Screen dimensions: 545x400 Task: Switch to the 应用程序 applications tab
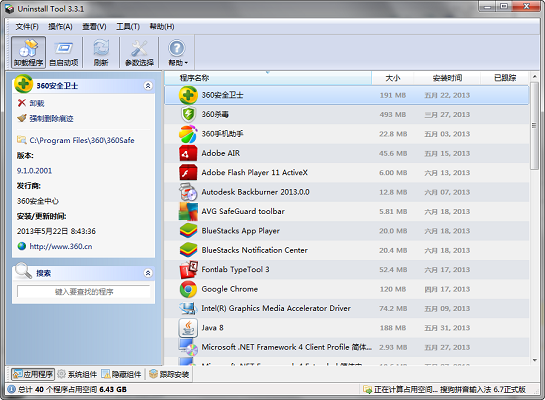33,374
